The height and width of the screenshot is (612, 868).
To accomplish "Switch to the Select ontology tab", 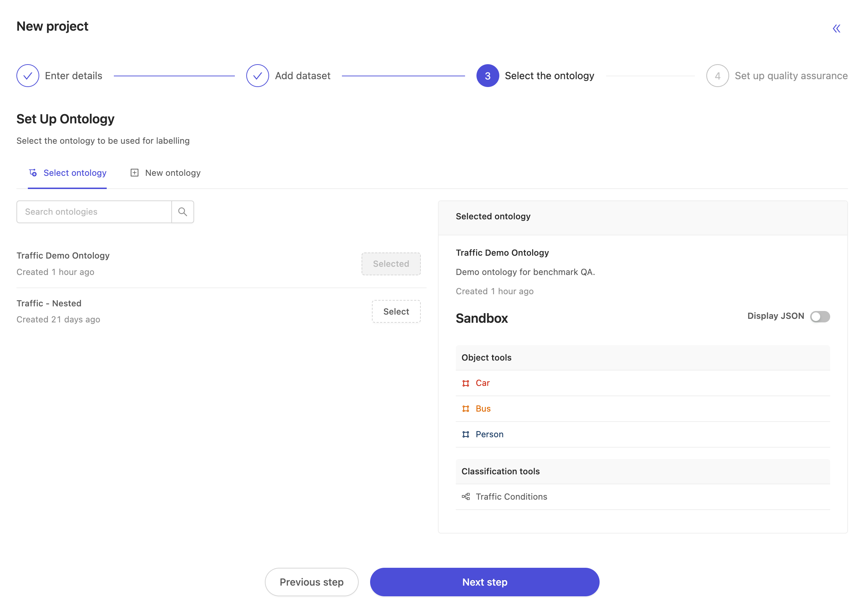I will click(67, 173).
